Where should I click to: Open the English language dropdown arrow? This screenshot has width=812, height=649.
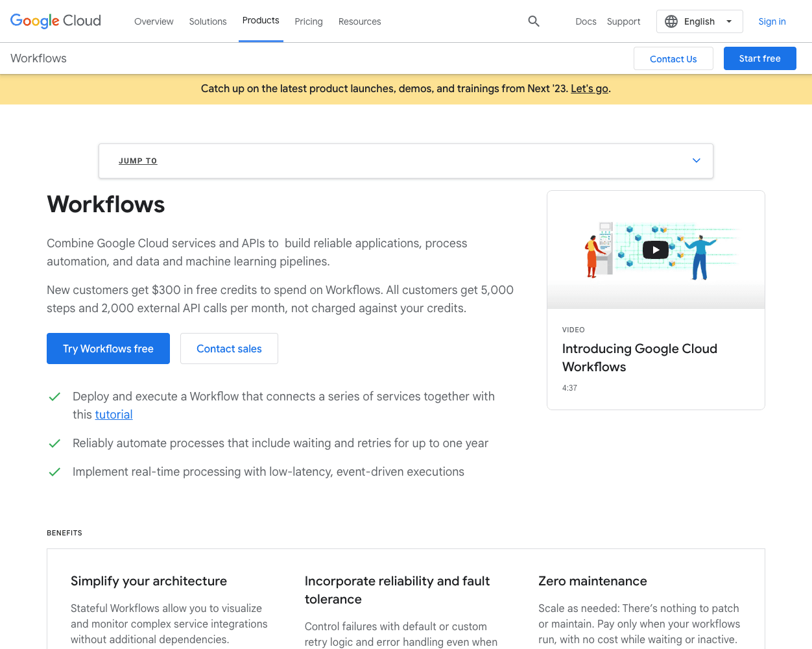(x=729, y=21)
